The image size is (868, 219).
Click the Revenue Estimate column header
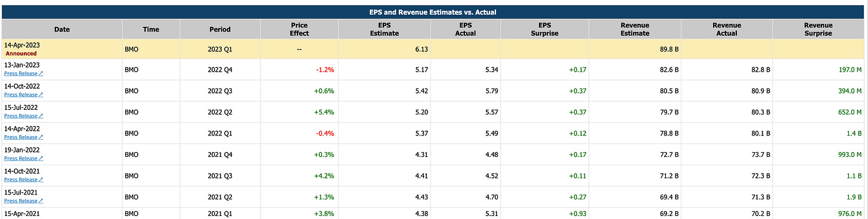(x=635, y=29)
